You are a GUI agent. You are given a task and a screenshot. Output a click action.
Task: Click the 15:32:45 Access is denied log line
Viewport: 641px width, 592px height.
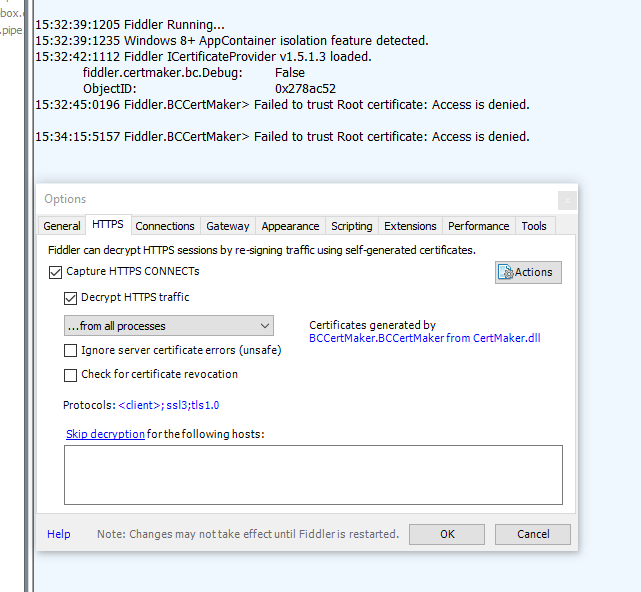[282, 105]
